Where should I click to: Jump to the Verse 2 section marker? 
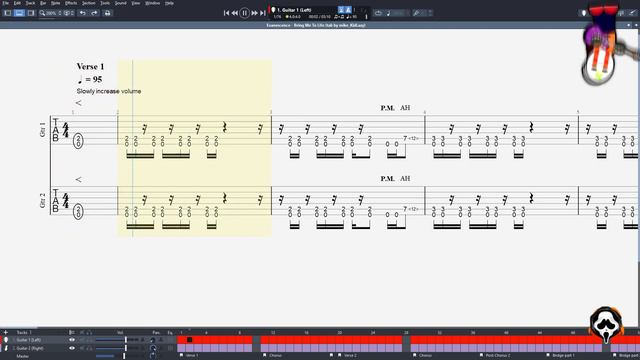(347, 356)
